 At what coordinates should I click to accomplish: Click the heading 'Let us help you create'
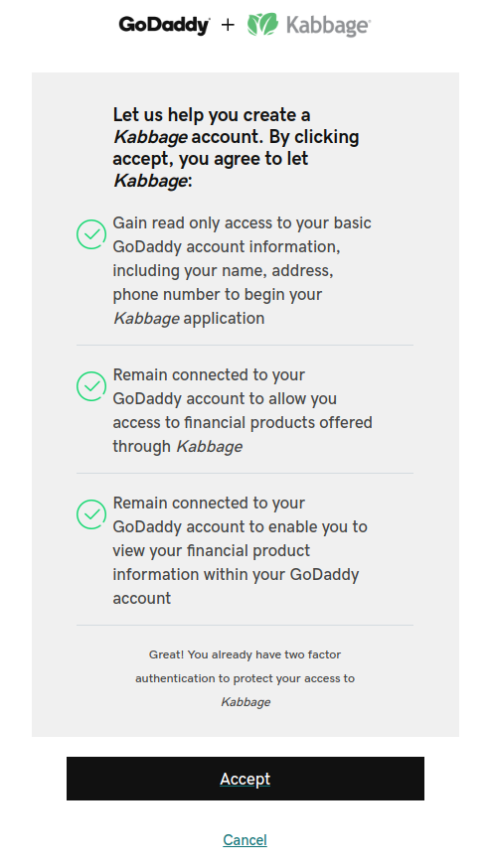[236, 148]
